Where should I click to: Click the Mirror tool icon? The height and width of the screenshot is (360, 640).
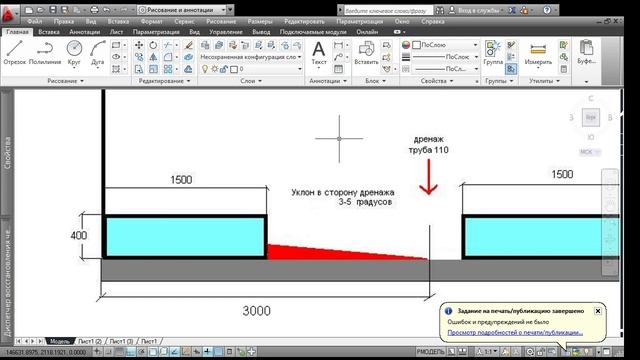click(153, 57)
